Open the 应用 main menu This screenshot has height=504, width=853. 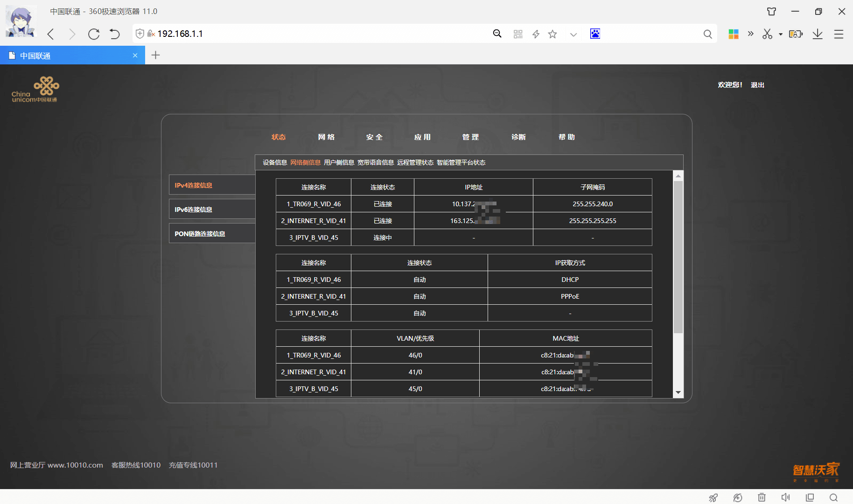pos(422,137)
